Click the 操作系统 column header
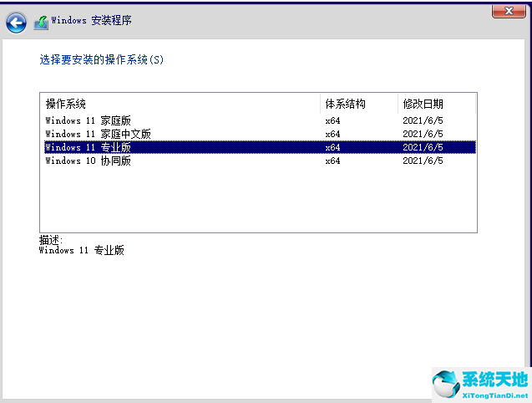The width and height of the screenshot is (532, 403). tap(180, 104)
